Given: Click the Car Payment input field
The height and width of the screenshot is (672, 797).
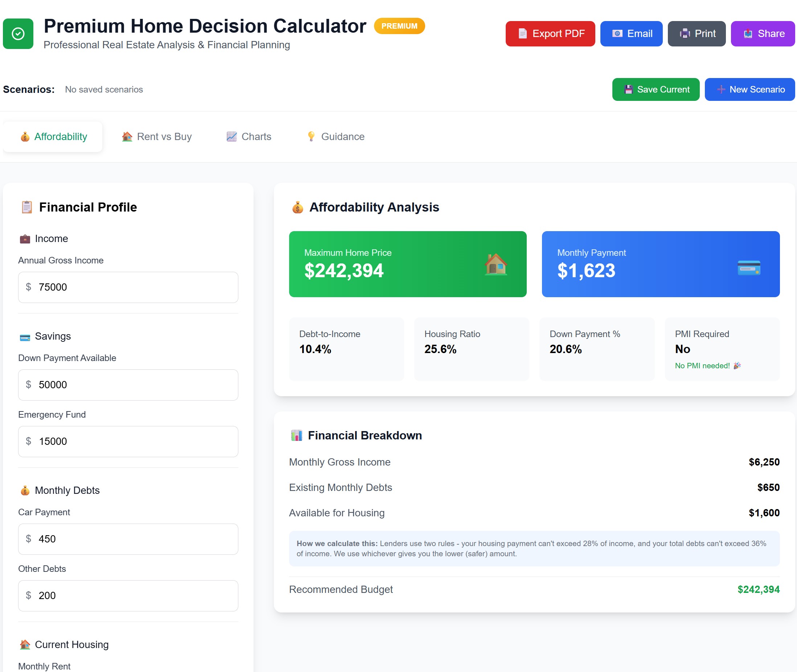Looking at the screenshot, I should [x=128, y=539].
